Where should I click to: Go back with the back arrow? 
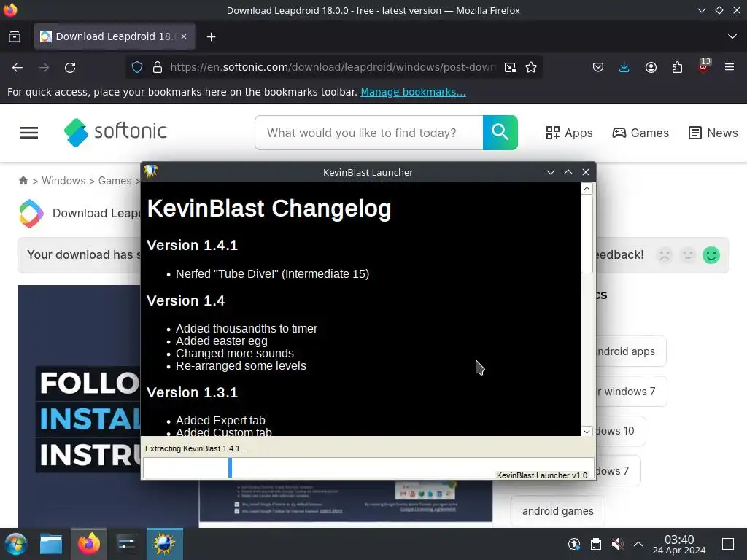[x=18, y=68]
